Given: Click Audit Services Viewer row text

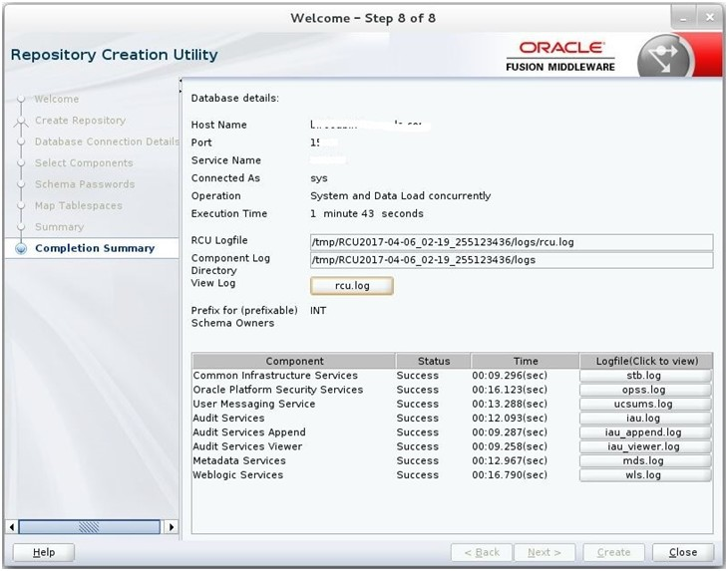Looking at the screenshot, I should tap(247, 446).
